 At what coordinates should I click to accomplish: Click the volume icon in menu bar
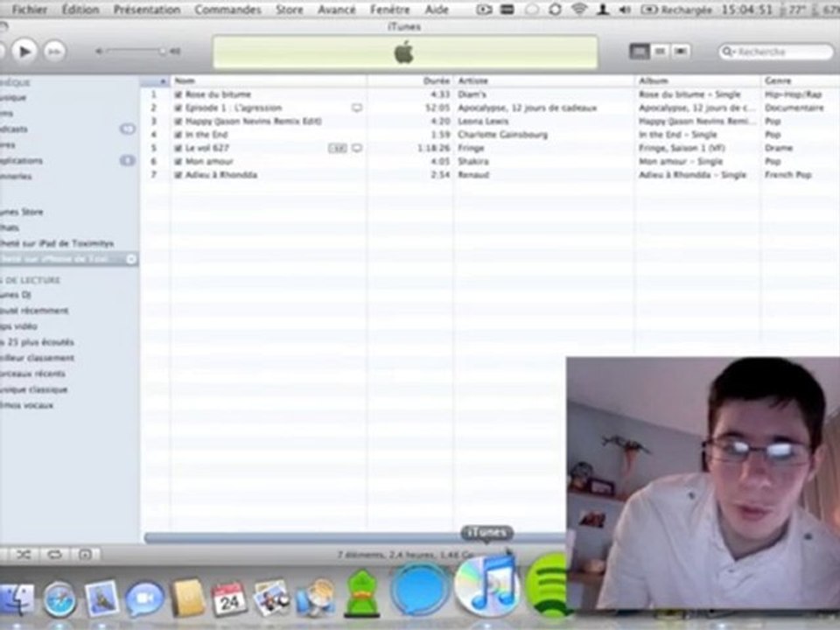click(x=625, y=9)
